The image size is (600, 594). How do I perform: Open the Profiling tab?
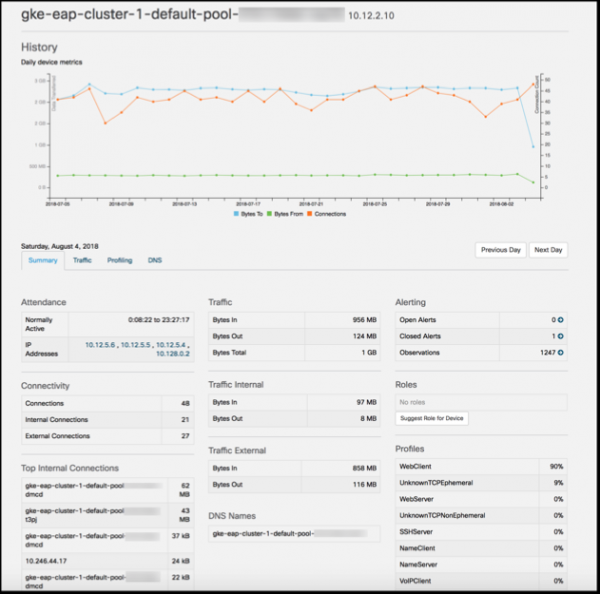click(119, 260)
